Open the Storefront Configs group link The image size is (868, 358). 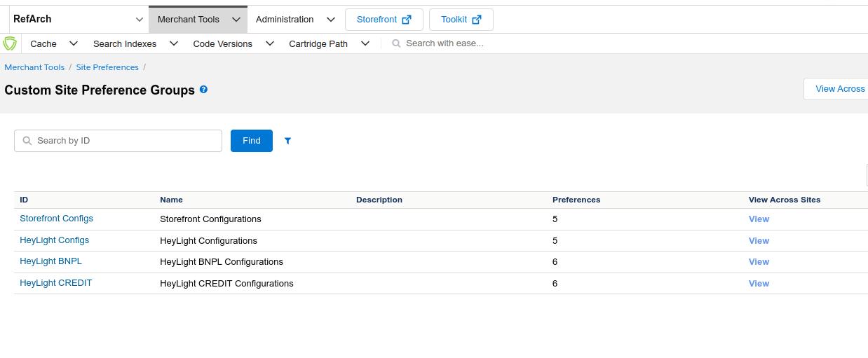tap(56, 219)
